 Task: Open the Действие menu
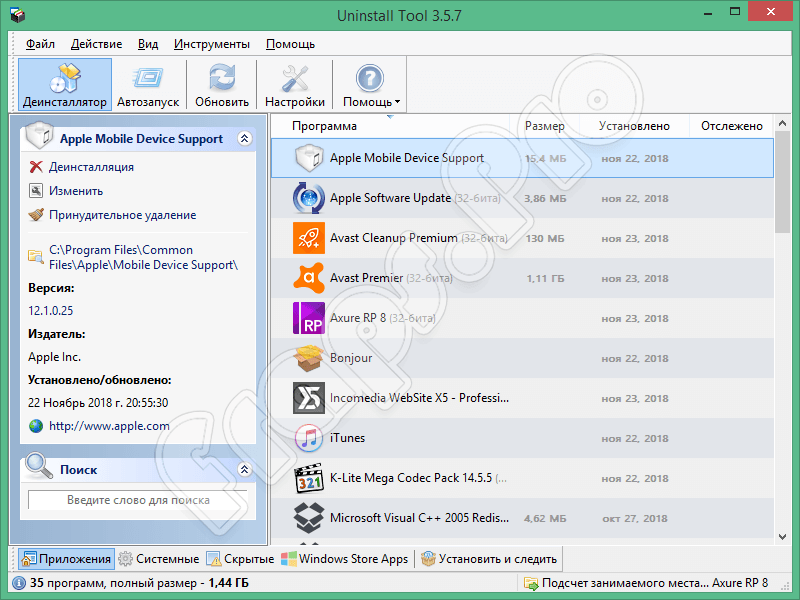(96, 44)
